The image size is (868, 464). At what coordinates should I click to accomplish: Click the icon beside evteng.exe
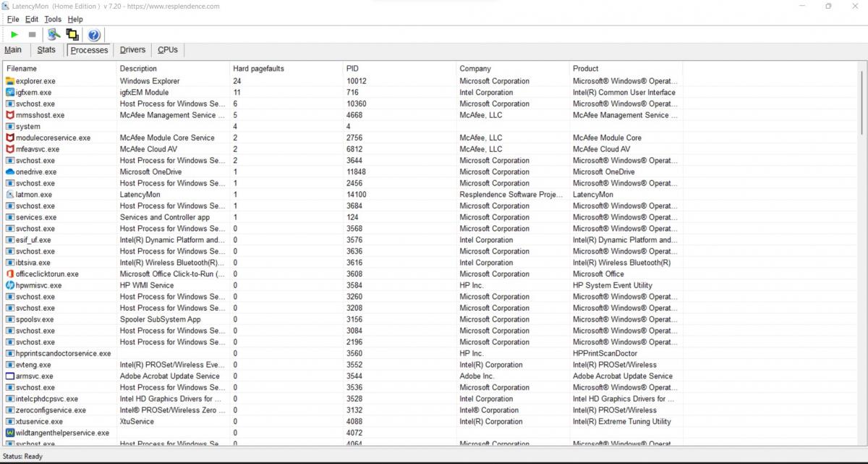pos(10,365)
